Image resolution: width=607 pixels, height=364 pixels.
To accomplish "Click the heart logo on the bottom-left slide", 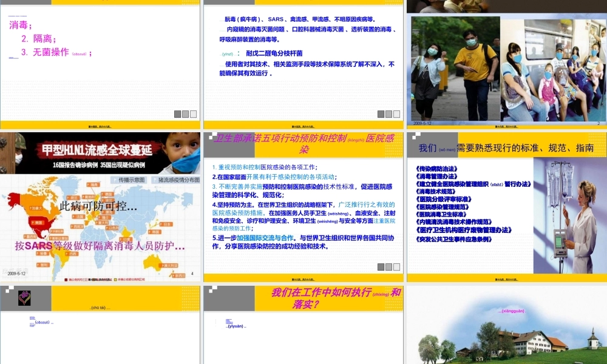I will pos(24,297).
